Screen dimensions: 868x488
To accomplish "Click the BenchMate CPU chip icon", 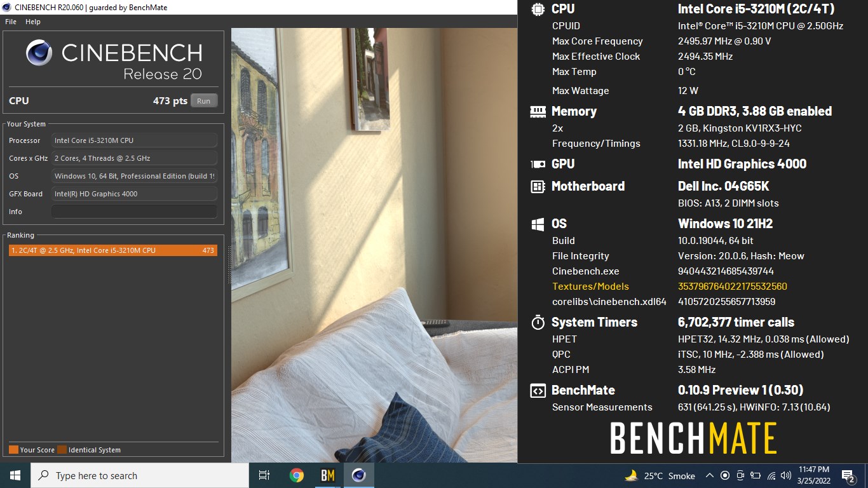I will click(x=538, y=9).
